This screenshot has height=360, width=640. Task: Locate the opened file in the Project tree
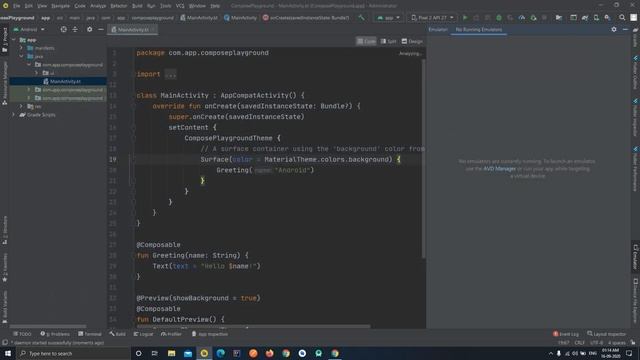tap(63, 29)
